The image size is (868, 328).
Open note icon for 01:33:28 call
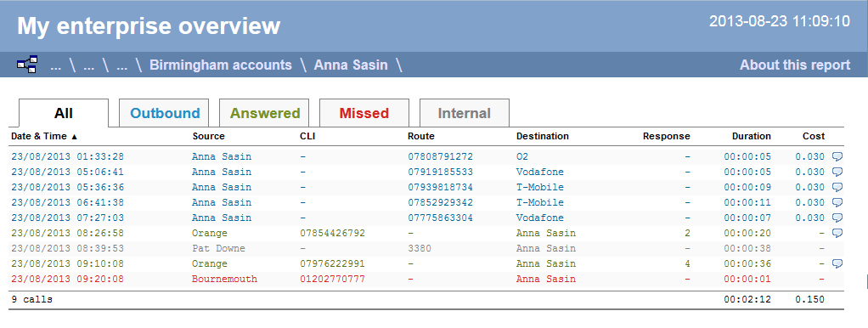(x=837, y=157)
